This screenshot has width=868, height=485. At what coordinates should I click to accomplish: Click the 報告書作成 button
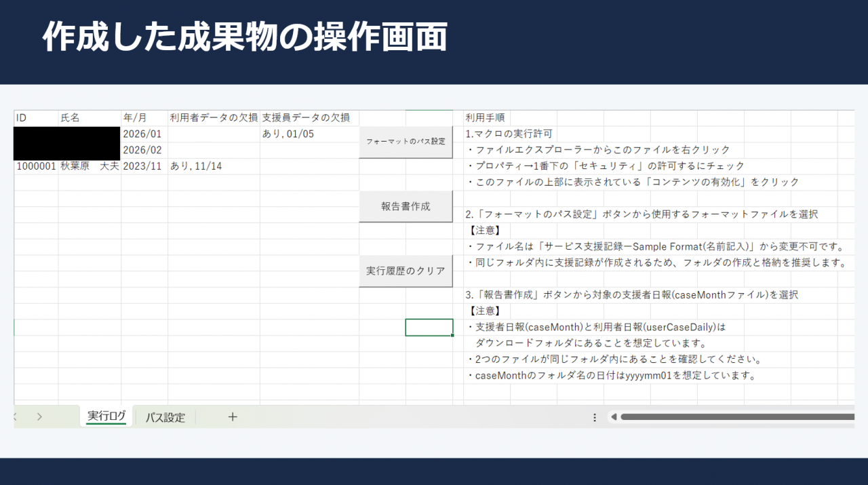pyautogui.click(x=406, y=206)
